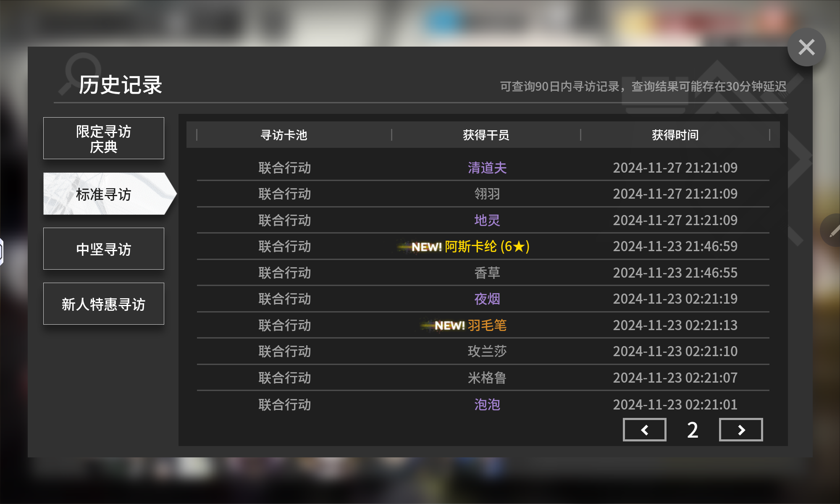This screenshot has width=840, height=504.
Task: Open the 限定寻访庆典 tab
Action: (104, 139)
